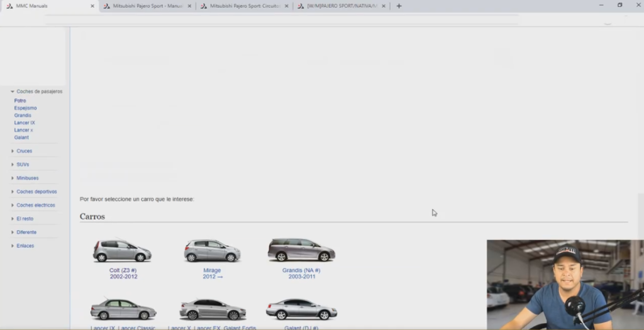
Task: Close the Mitsubishi Pajero Sport - Manual tab
Action: (189, 6)
